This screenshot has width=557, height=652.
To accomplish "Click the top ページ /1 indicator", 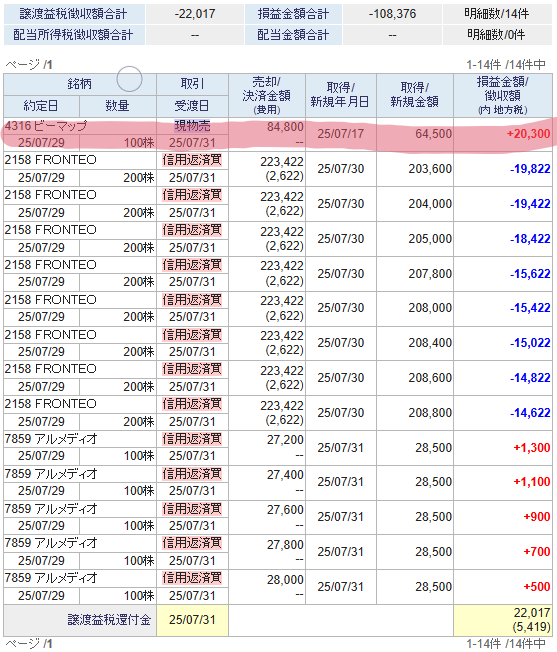I will click(29, 65).
